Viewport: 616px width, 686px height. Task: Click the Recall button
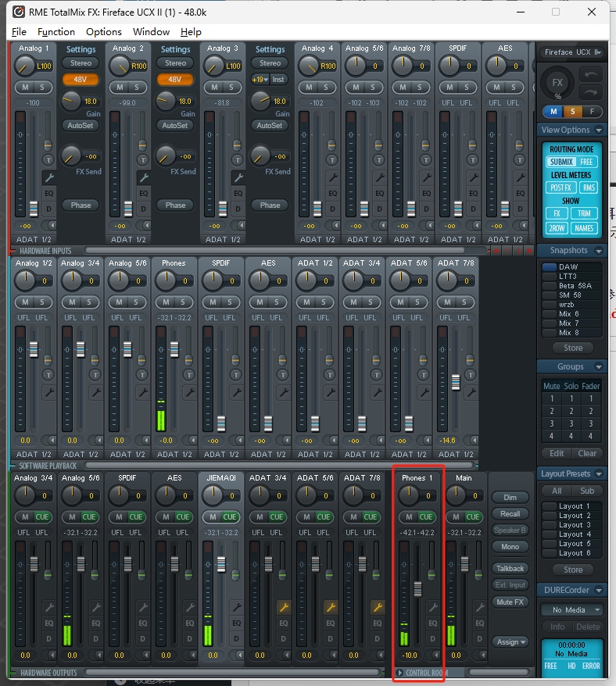[x=510, y=513]
